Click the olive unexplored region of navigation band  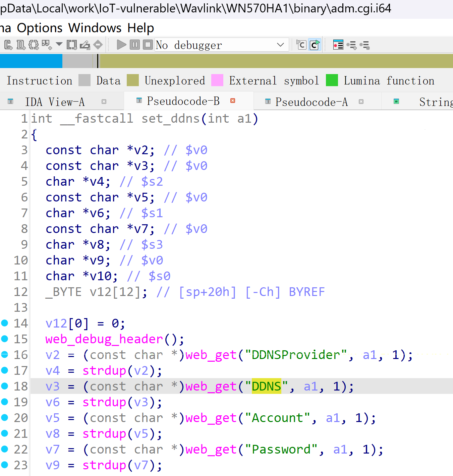277,61
